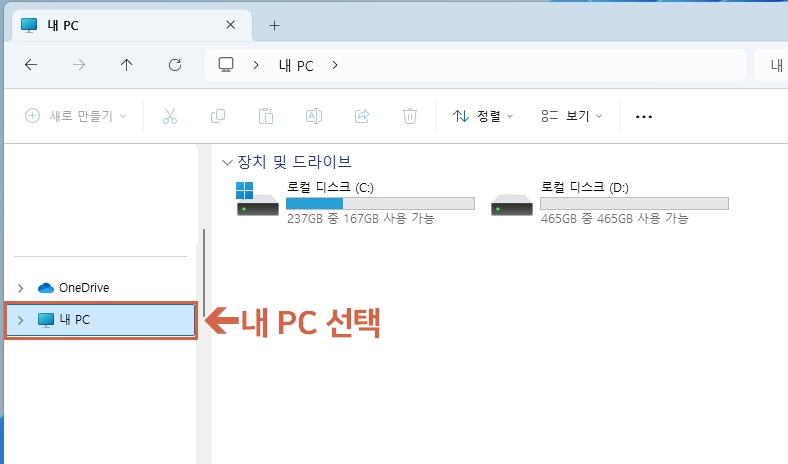Click the Cut scissors icon
Screen dimensions: 788x464
point(170,116)
